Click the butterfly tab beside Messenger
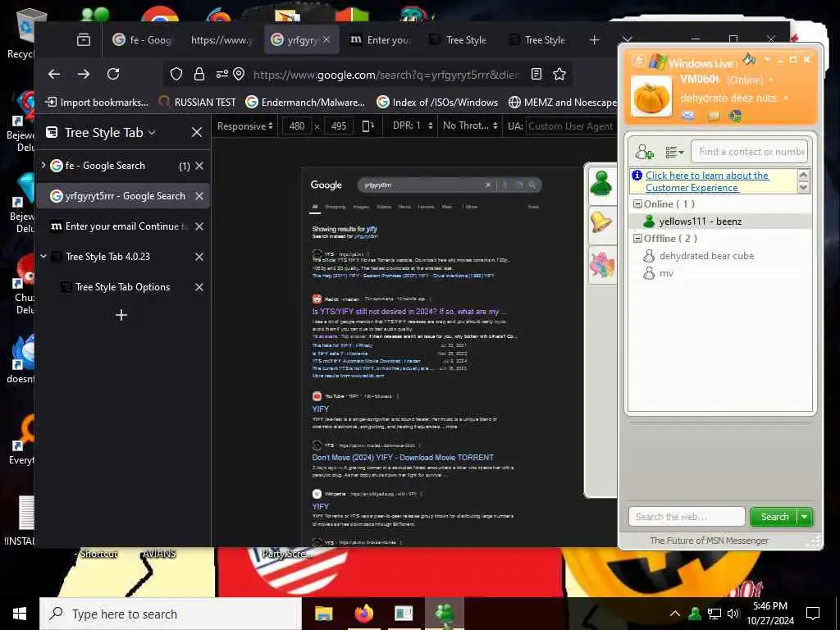The image size is (840, 630). [601, 265]
